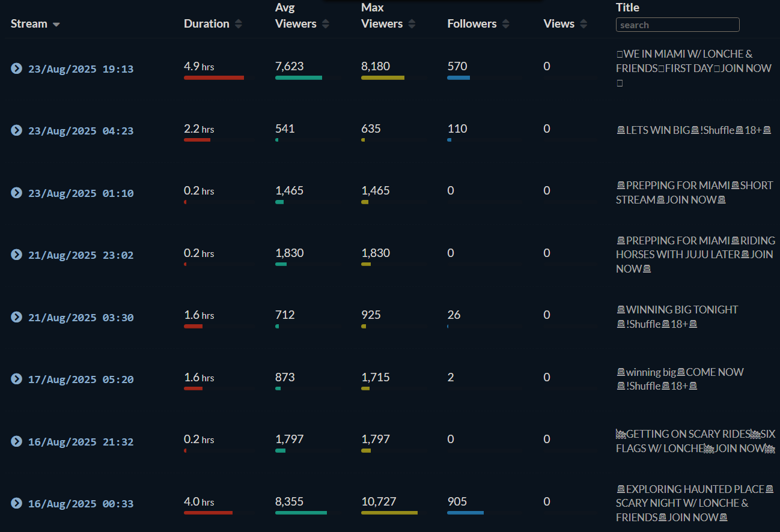Screen dimensions: 780x532
Task: Click max viewers "1,830" in 21/Aug 23:02 row
Action: (376, 253)
